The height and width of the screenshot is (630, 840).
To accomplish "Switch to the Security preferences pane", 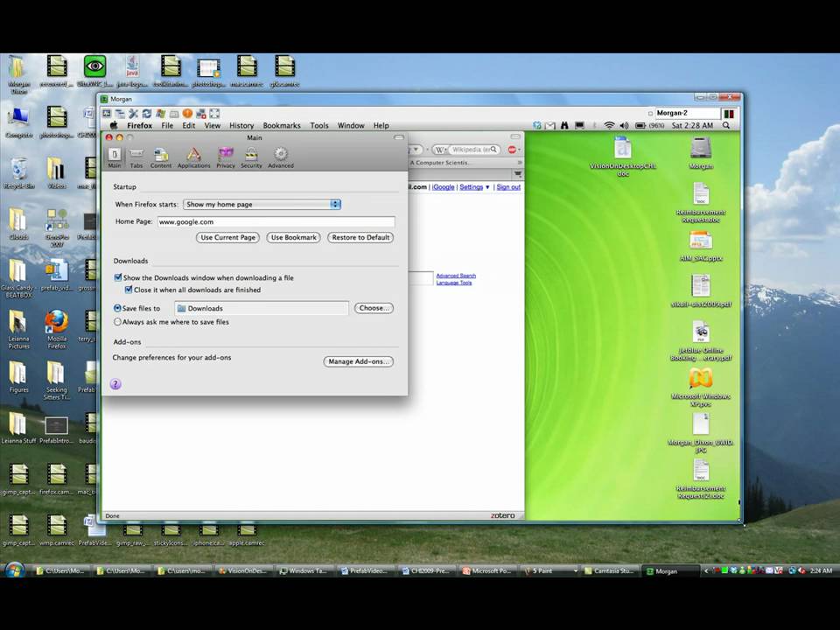I will [251, 157].
